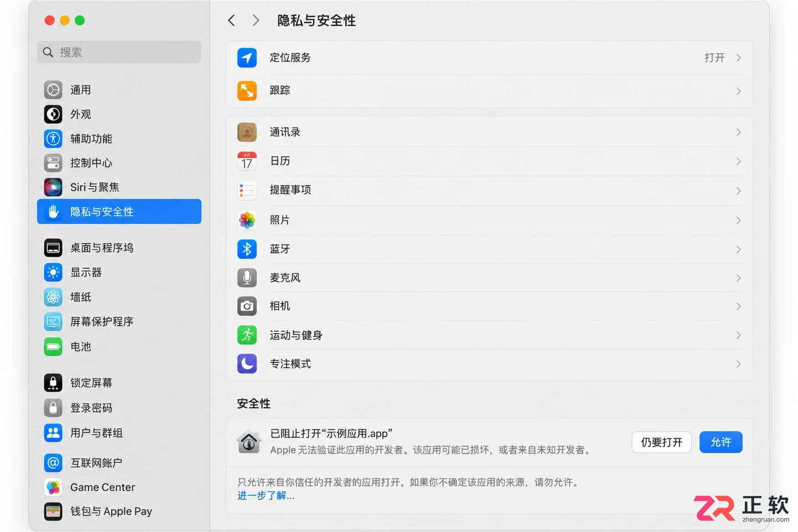Click the 日历 calendar icon
798x532 pixels.
pos(247,161)
